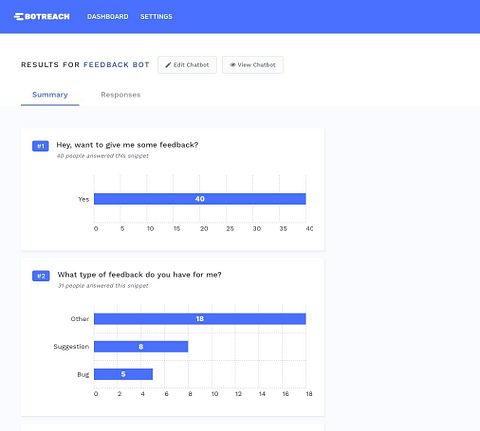Open the Dashboard menu item

click(108, 17)
